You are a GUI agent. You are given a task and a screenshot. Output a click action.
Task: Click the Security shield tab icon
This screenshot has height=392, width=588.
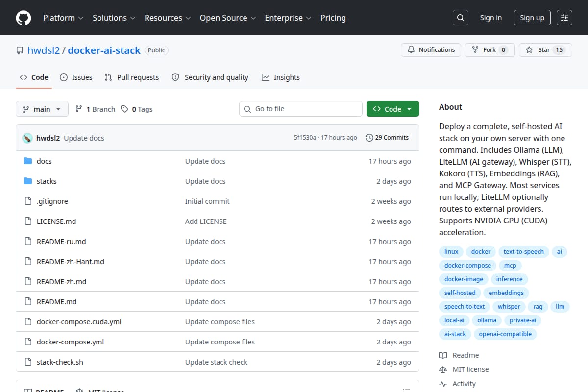(x=175, y=77)
